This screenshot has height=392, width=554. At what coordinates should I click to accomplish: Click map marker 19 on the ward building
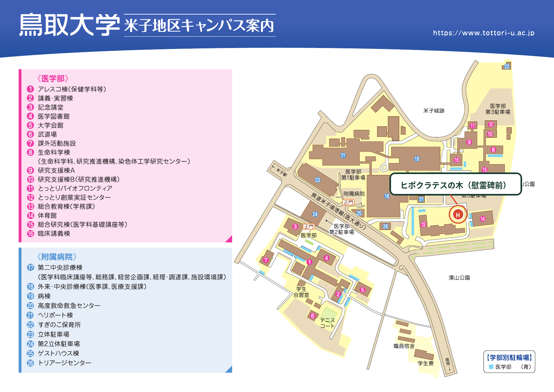tap(417, 159)
